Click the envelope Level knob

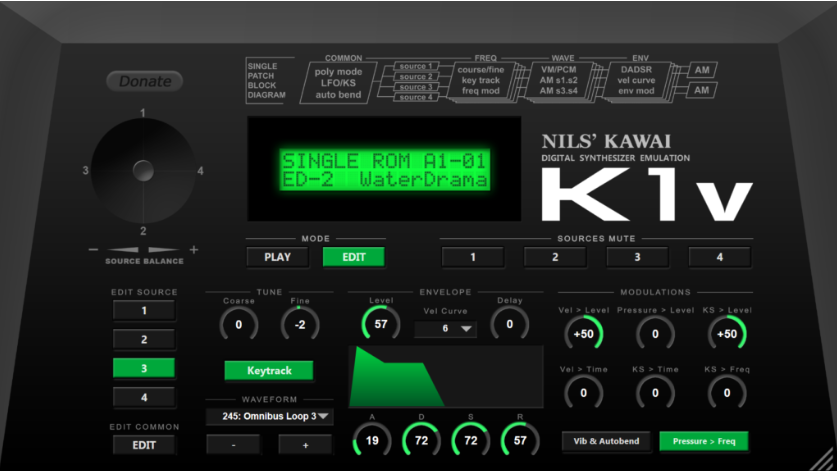pyautogui.click(x=381, y=324)
